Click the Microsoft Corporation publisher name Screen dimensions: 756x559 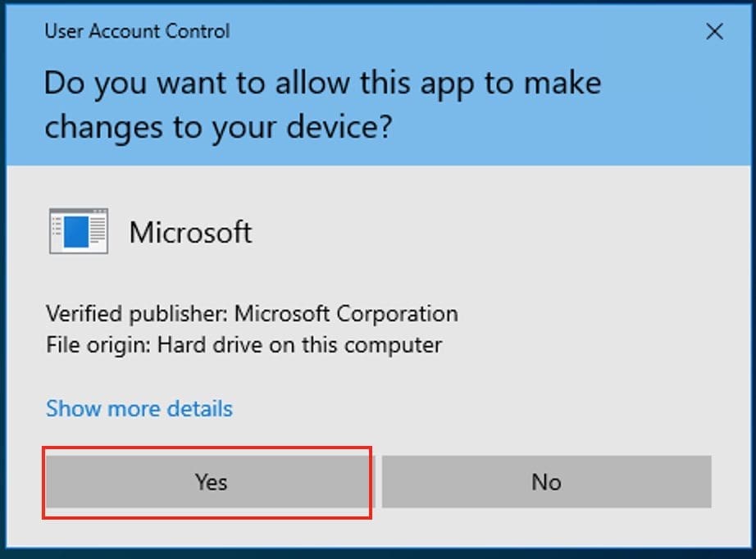coord(346,313)
